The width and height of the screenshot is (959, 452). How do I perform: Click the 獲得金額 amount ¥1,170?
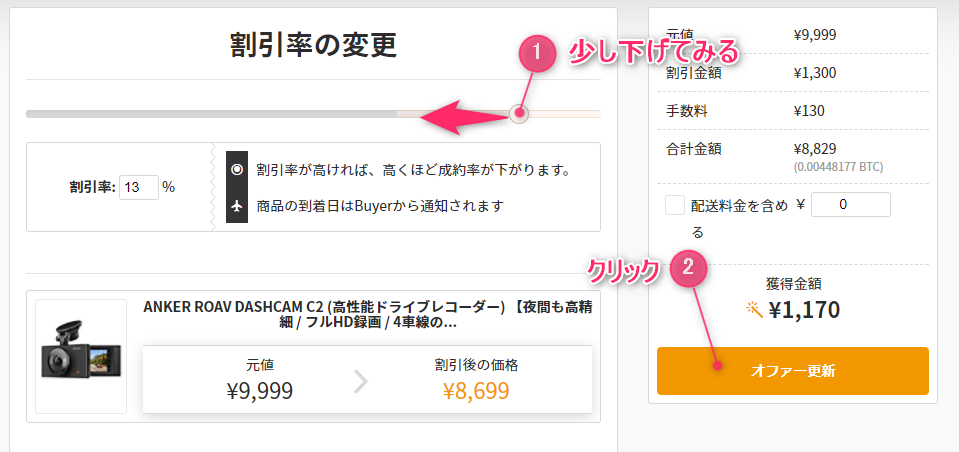pos(804,310)
